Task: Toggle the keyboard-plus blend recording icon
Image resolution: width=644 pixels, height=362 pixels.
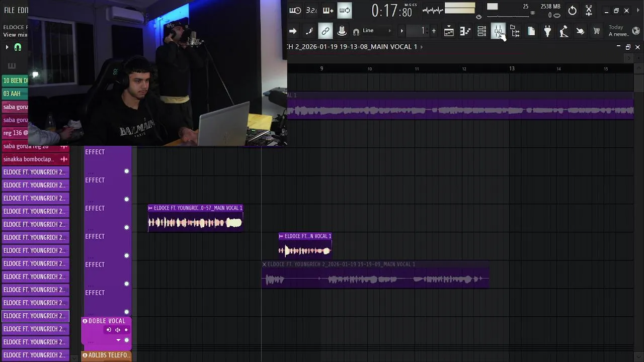Action: 328,10
